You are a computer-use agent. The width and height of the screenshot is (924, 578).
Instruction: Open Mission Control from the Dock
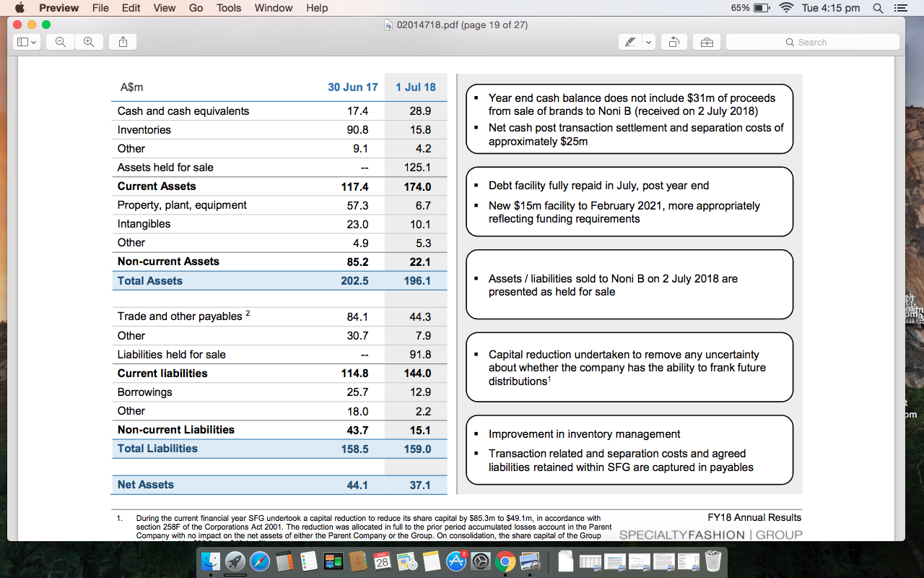334,561
